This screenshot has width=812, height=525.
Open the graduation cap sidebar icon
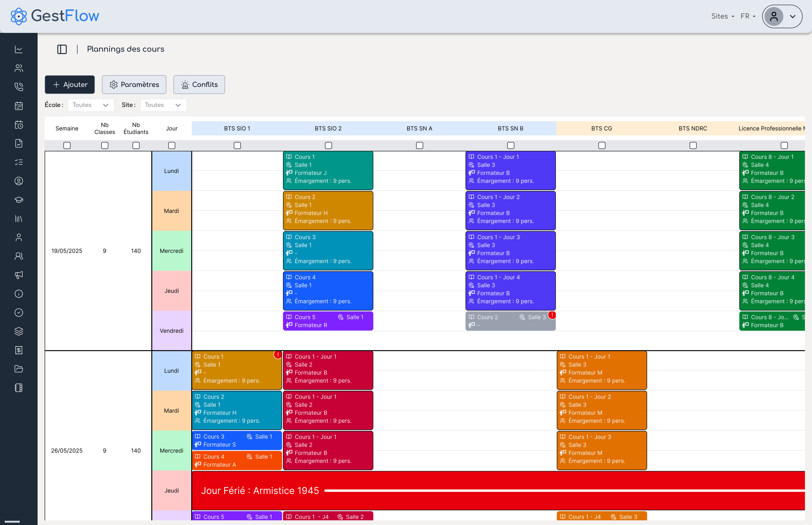(x=19, y=200)
